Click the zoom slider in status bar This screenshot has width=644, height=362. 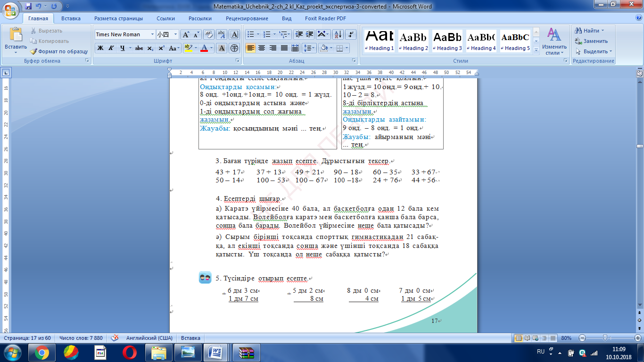[x=605, y=338]
